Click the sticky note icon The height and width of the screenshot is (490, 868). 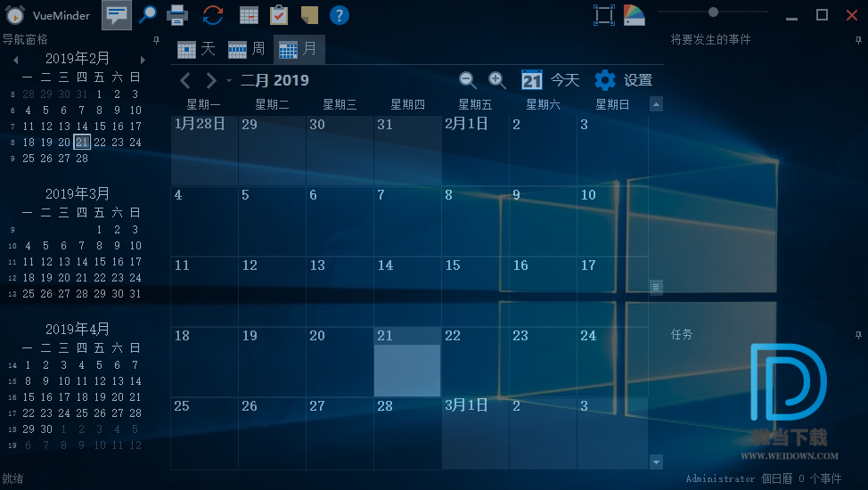click(309, 15)
